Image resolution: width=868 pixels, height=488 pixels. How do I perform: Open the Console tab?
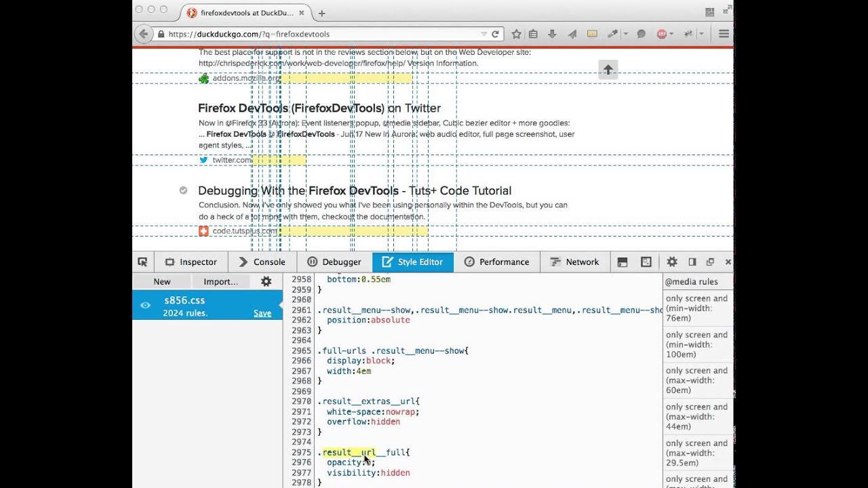pyautogui.click(x=262, y=262)
